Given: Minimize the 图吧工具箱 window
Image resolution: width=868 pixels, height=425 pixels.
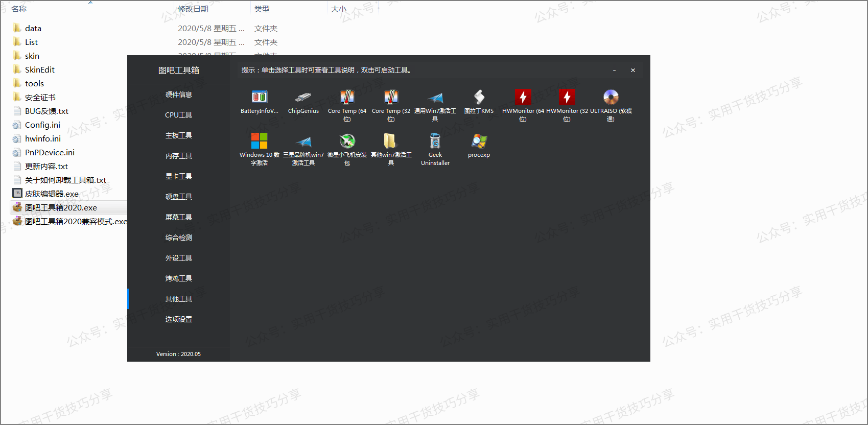Looking at the screenshot, I should coord(614,70).
